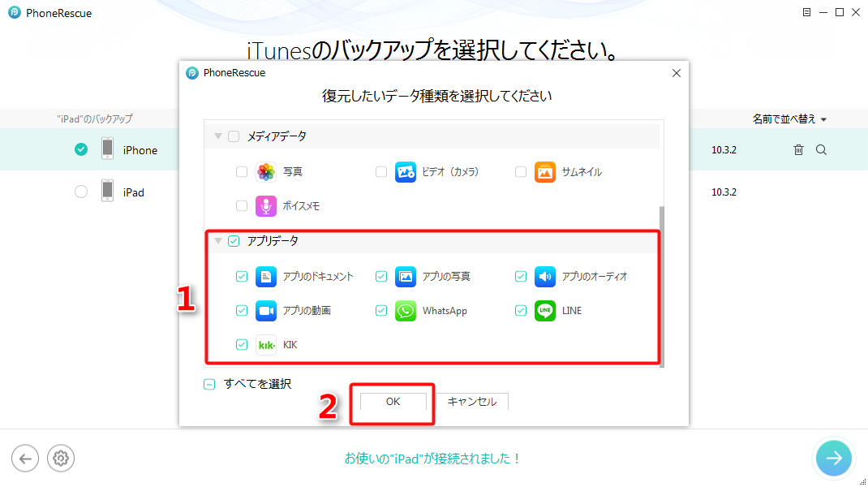Click the App Audio speaker icon
The image size is (868, 487).
point(544,277)
